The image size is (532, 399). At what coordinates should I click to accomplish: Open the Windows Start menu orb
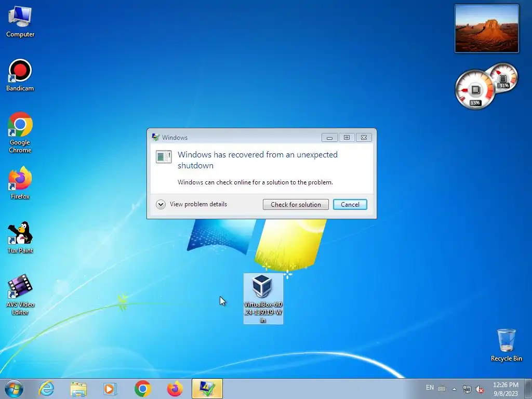[14, 389]
